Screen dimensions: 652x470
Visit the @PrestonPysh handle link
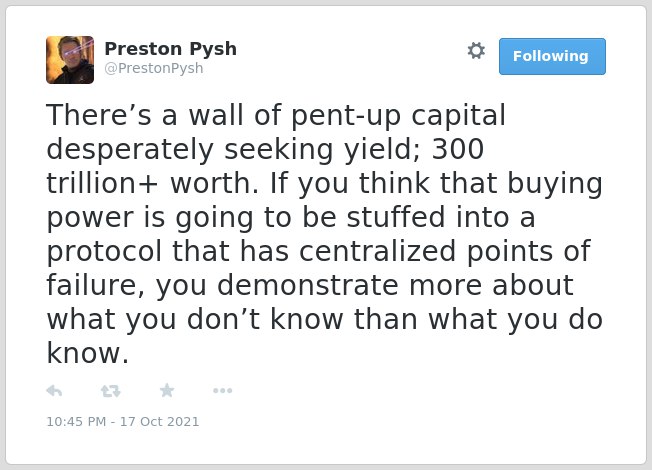click(x=154, y=68)
